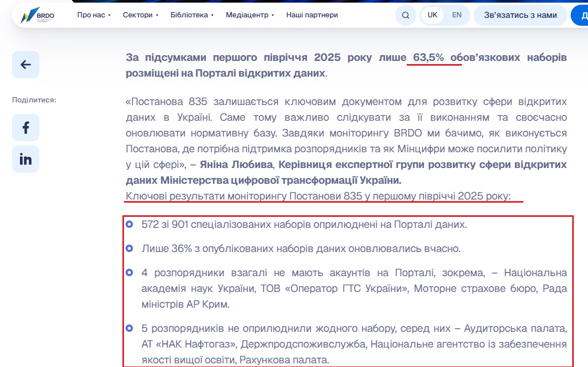Open the Бібліотека dropdown
This screenshot has height=367, width=588.
pyautogui.click(x=190, y=15)
